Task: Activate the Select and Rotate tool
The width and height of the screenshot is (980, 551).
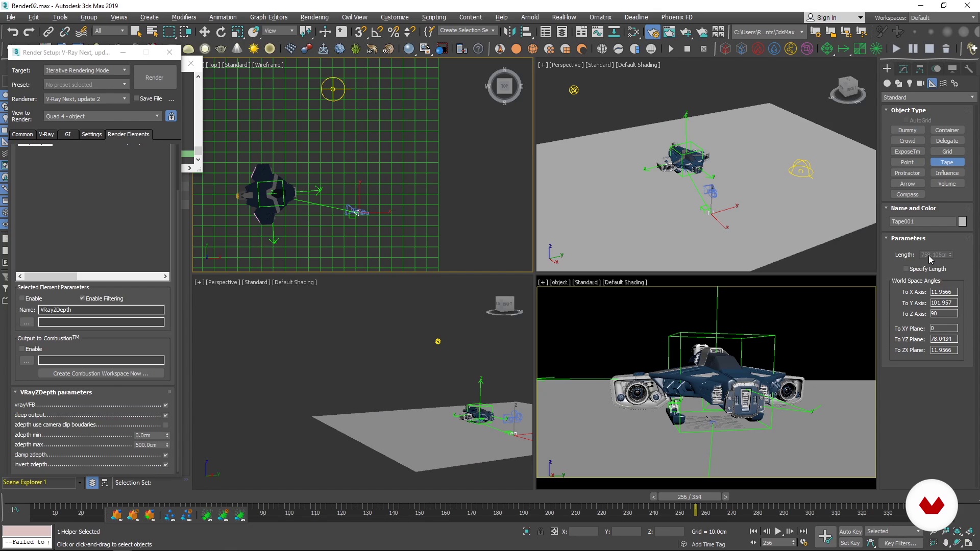Action: [x=220, y=32]
